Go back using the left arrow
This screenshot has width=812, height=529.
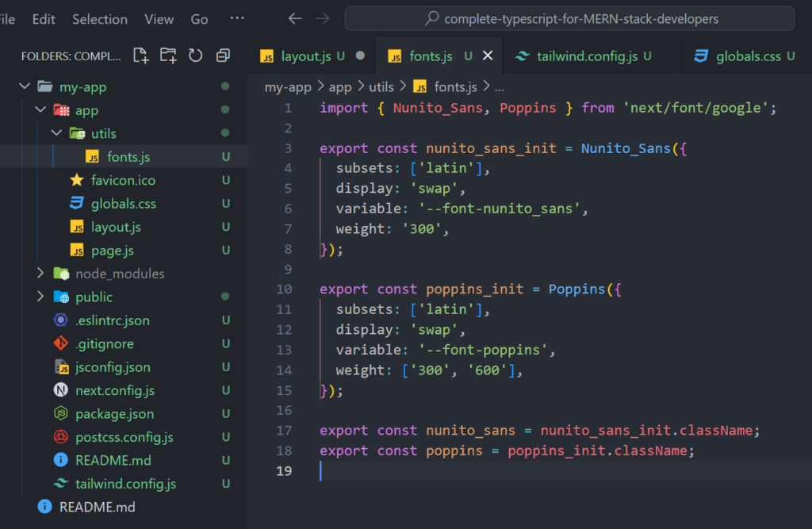[x=295, y=18]
